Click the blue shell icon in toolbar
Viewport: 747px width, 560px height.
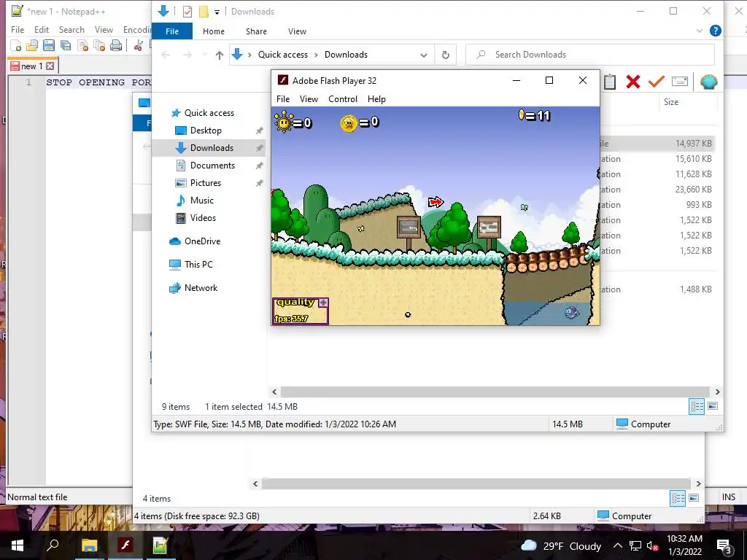[709, 82]
